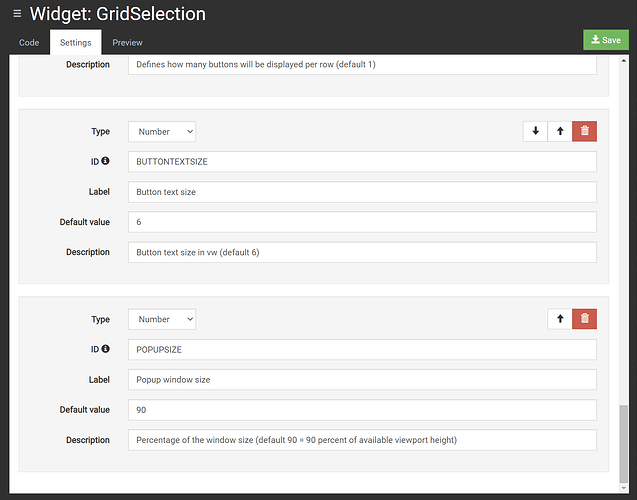Open Type dropdown for BUTTONTEXTSIZE setting
Image resolution: width=637 pixels, height=500 pixels.
pos(162,131)
